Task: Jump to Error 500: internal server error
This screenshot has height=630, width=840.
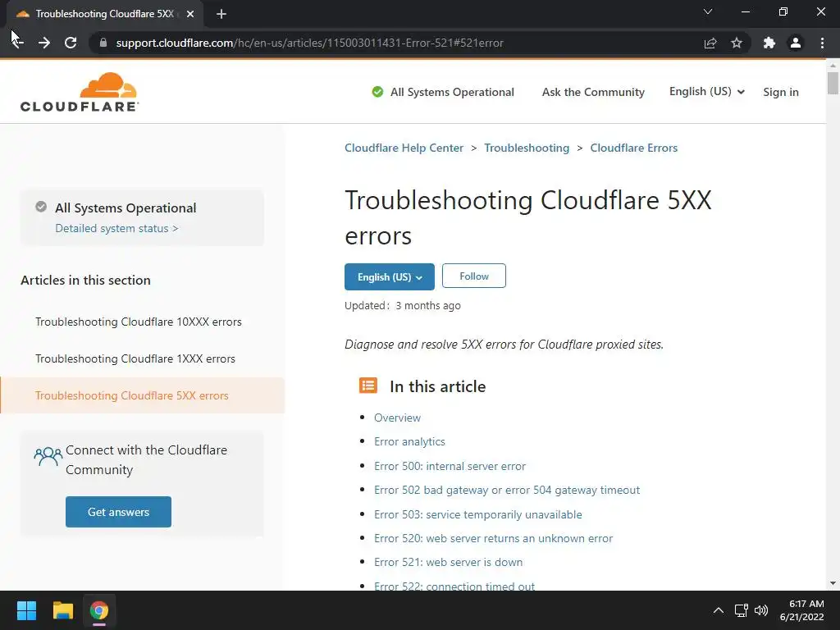Action: (x=450, y=466)
